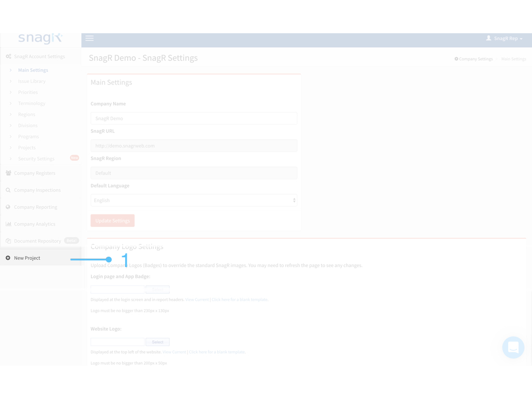
Task: Open blank template link for Website Logo
Action: point(217,352)
